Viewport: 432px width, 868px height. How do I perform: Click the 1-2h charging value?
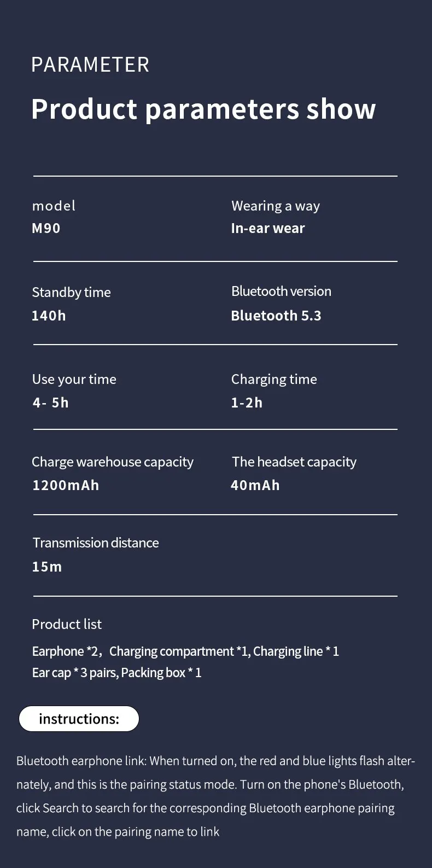[247, 403]
